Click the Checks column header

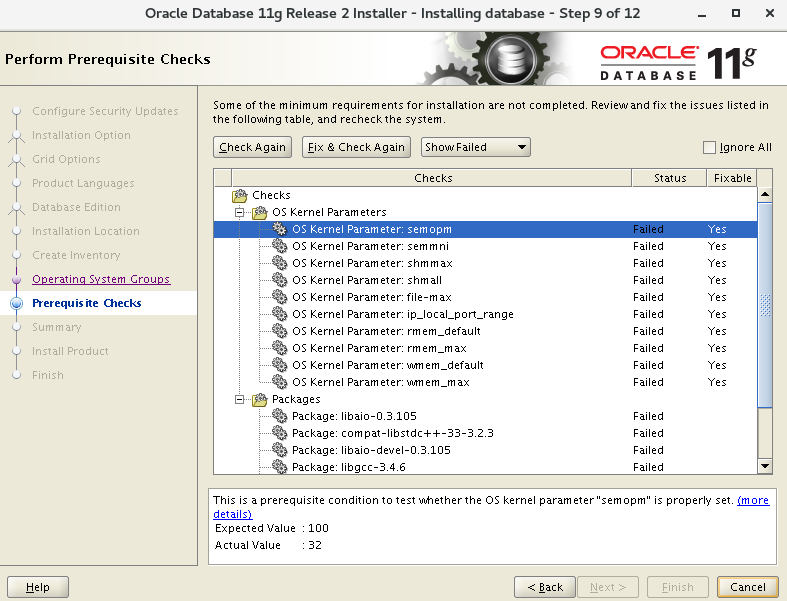point(432,178)
